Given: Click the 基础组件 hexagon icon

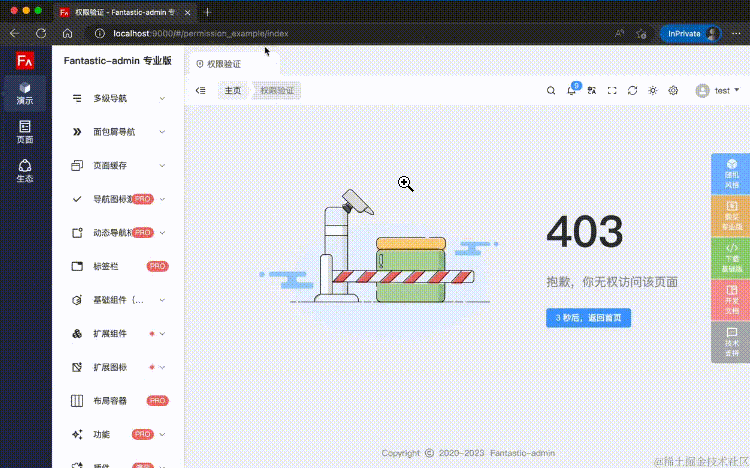Looking at the screenshot, I should [77, 300].
